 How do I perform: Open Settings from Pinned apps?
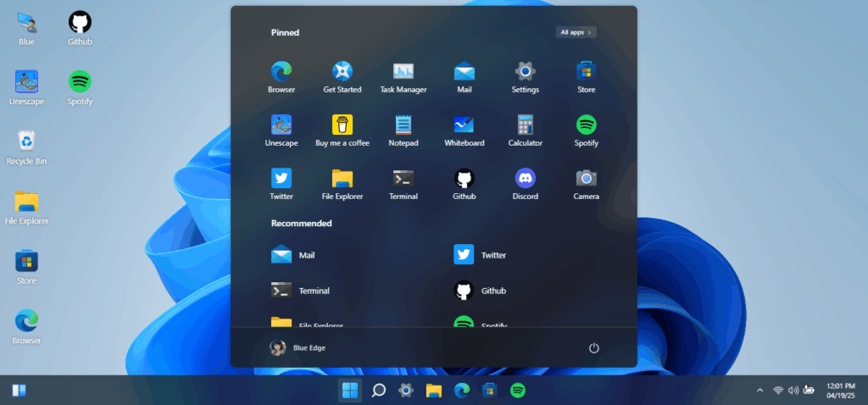[525, 77]
